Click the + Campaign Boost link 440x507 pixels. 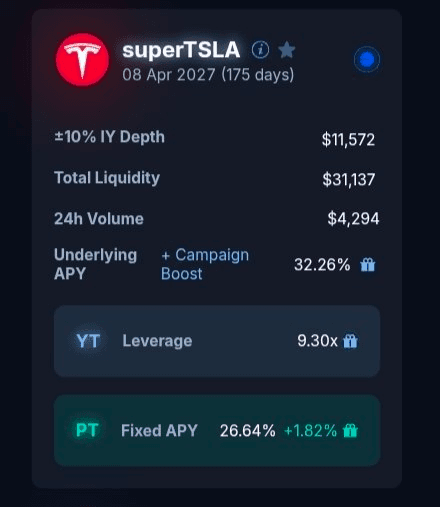coord(205,264)
